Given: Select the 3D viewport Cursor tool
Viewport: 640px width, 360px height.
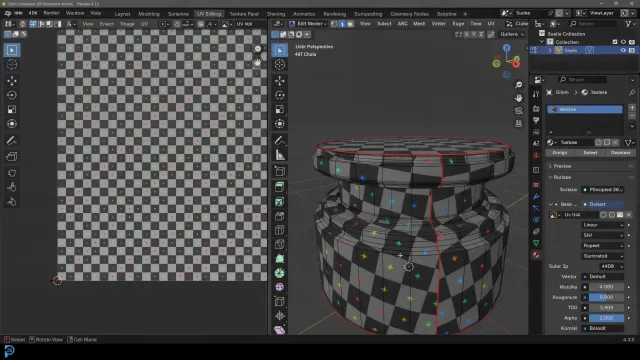Looking at the screenshot, I should pyautogui.click(x=280, y=64).
